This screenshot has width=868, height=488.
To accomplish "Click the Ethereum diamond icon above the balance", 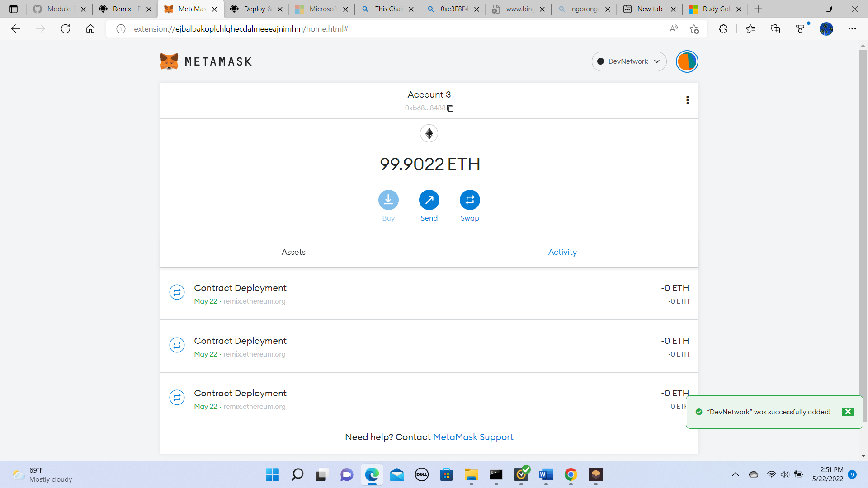I will coord(429,133).
